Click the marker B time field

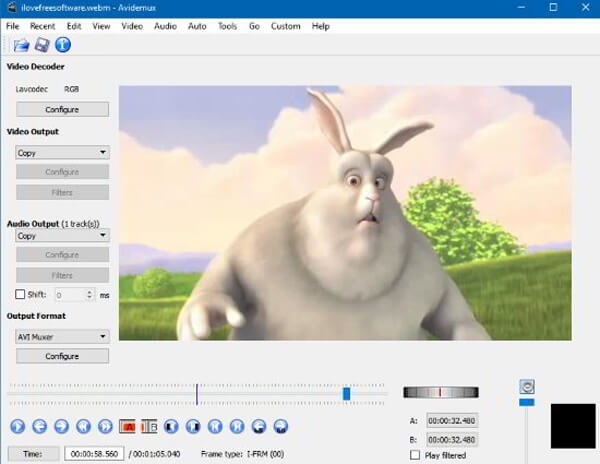point(452,440)
